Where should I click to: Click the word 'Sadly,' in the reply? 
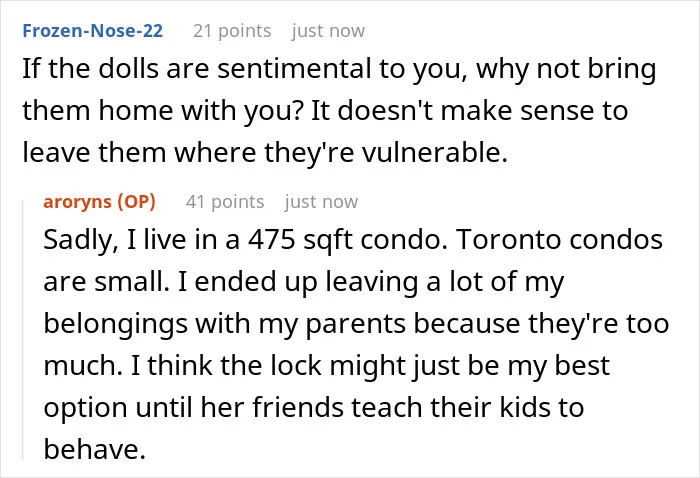pyautogui.click(x=81, y=240)
